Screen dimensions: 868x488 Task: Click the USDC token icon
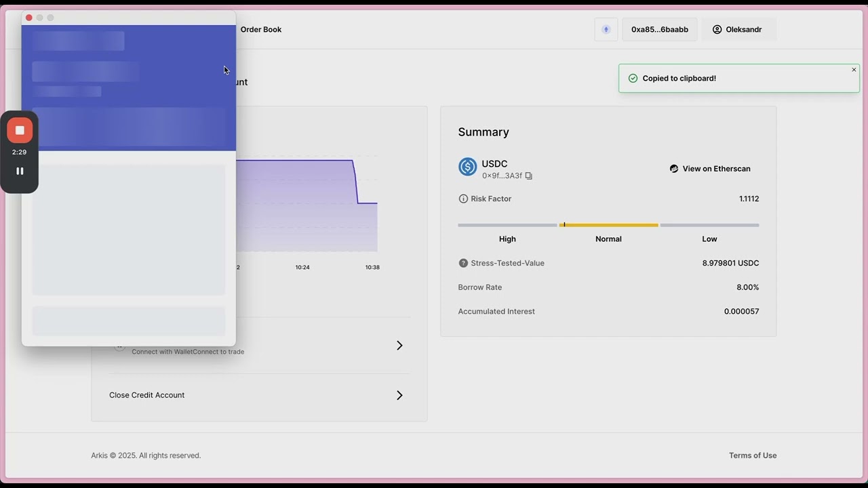pos(468,167)
